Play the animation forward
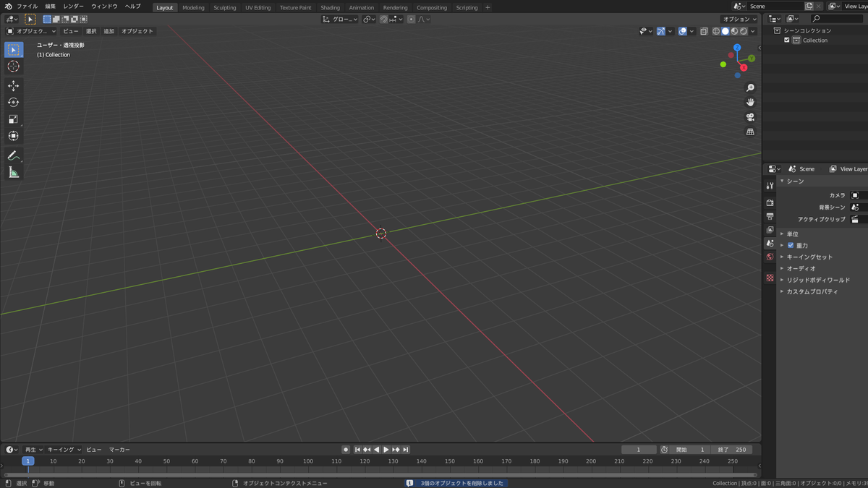 [x=386, y=450]
